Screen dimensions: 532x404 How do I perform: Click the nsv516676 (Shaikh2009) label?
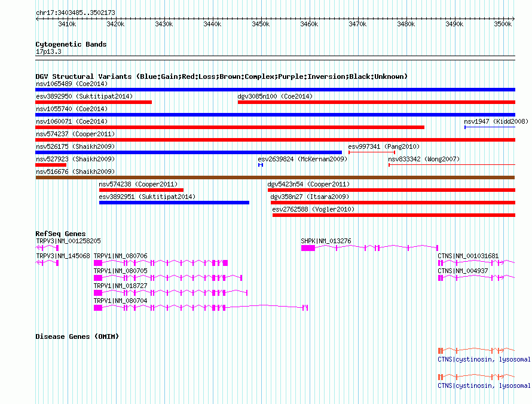(75, 172)
